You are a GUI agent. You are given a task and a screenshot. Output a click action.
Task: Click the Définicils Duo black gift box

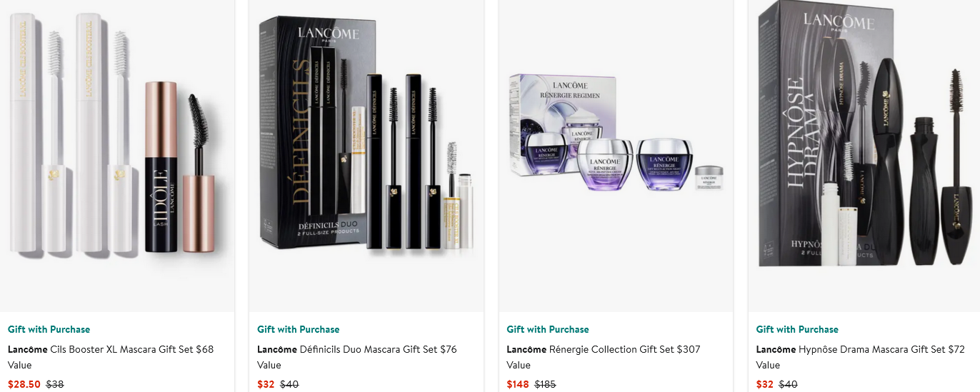tap(317, 131)
